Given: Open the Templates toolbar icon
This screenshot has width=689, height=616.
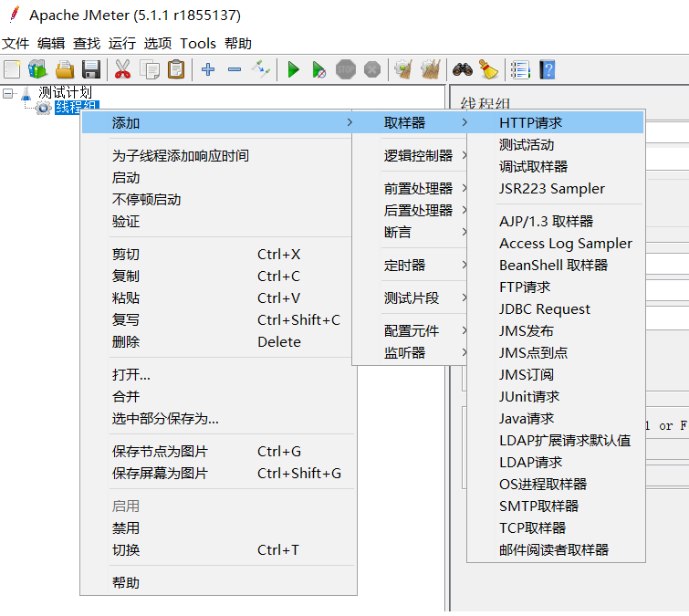Looking at the screenshot, I should pos(37,69).
